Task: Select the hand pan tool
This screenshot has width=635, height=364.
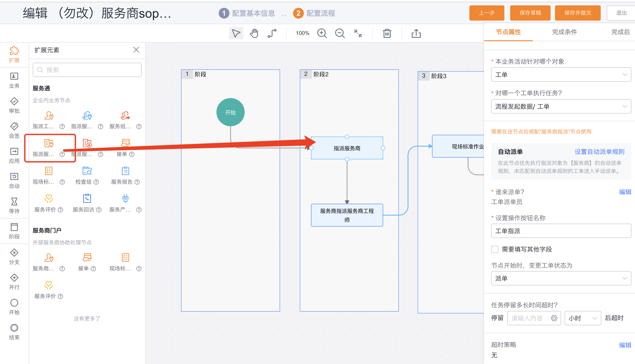Action: tap(254, 33)
